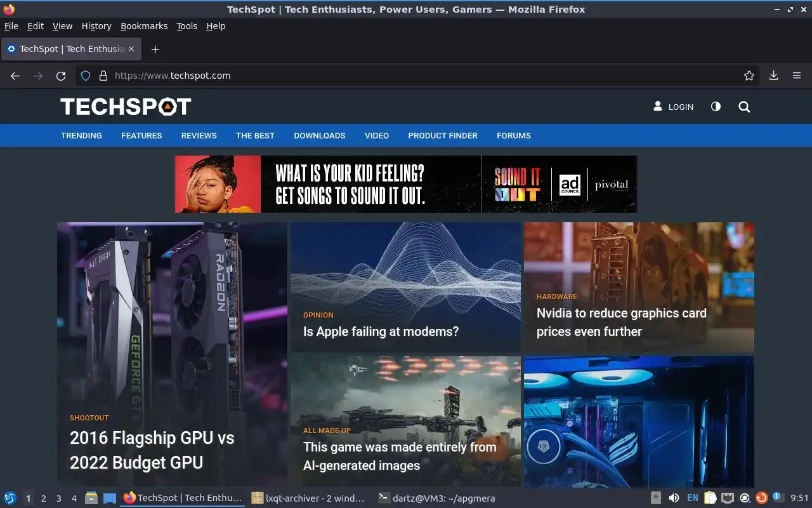
Task: Click the HARDWARE category label
Action: (x=557, y=297)
